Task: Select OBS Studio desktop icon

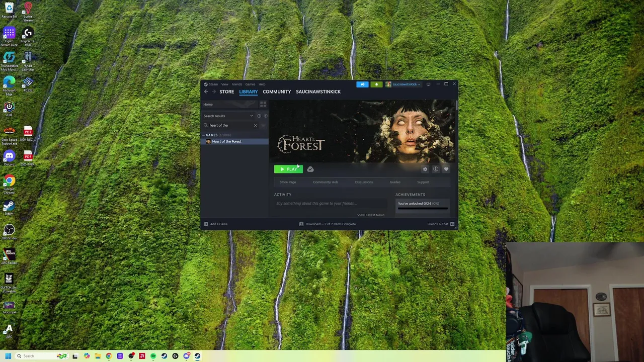Action: pyautogui.click(x=9, y=232)
